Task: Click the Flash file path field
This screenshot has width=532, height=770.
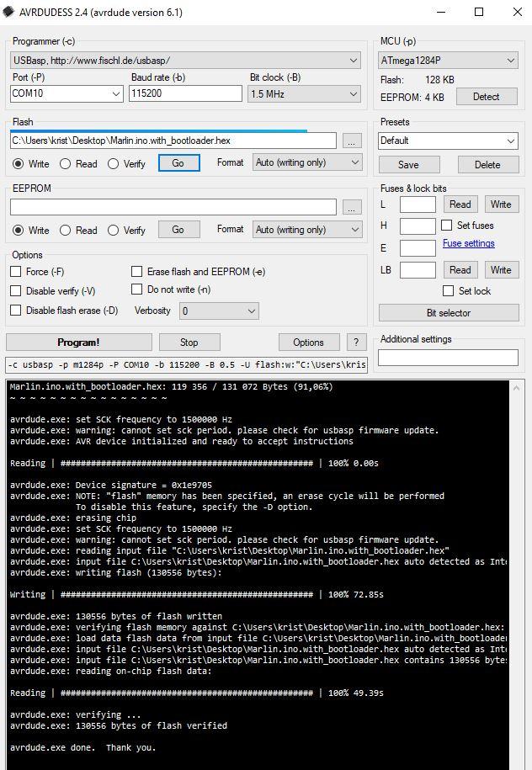Action: (173, 141)
